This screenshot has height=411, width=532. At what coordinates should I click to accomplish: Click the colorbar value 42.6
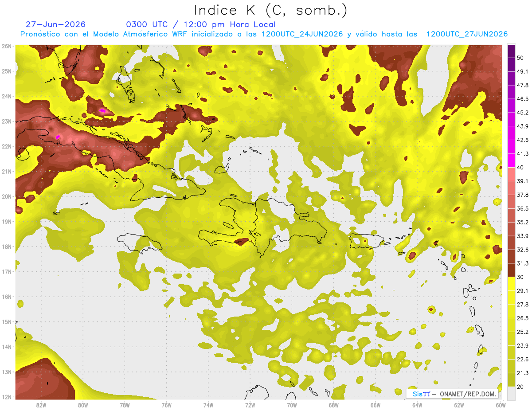coord(523,140)
